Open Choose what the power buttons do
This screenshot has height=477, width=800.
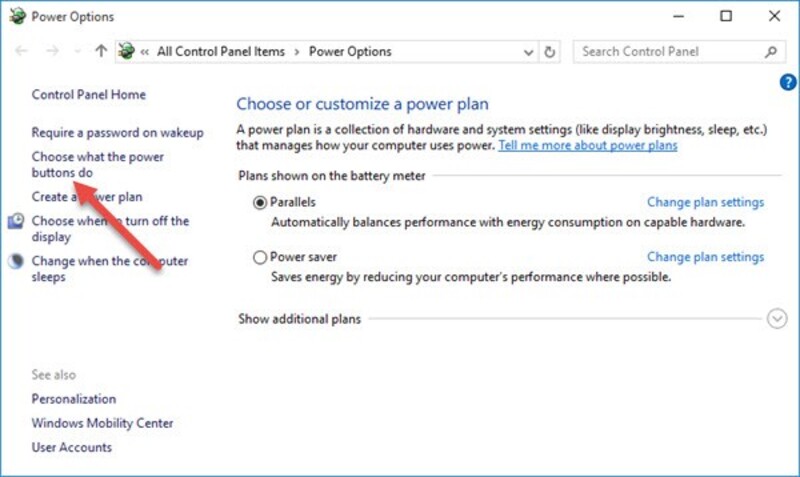tap(97, 164)
